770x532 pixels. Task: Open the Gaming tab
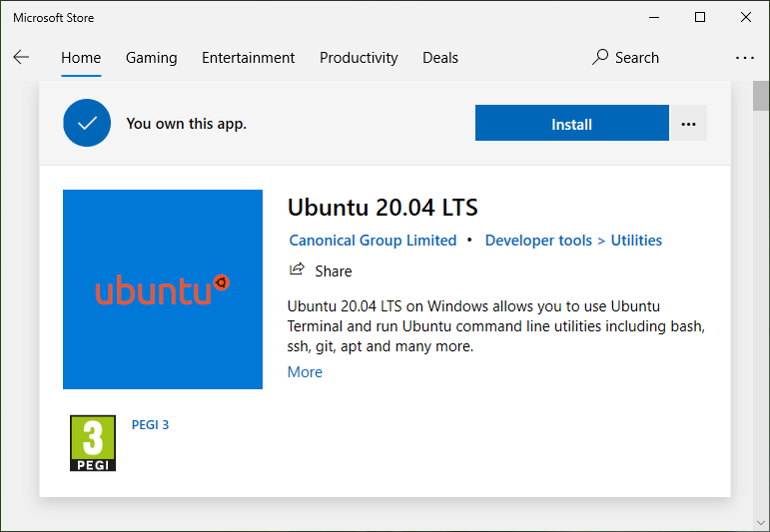click(x=151, y=58)
